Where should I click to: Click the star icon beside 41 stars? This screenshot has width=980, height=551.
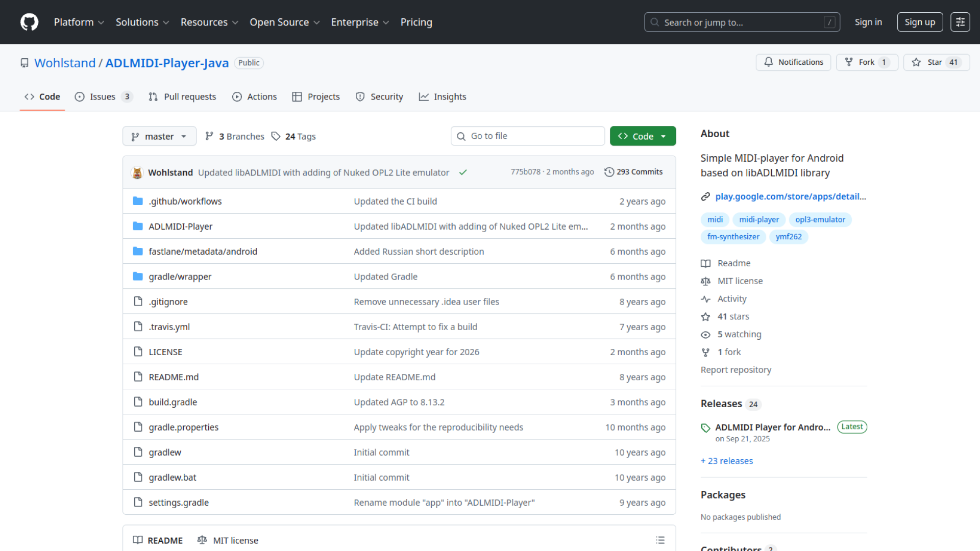tap(705, 317)
